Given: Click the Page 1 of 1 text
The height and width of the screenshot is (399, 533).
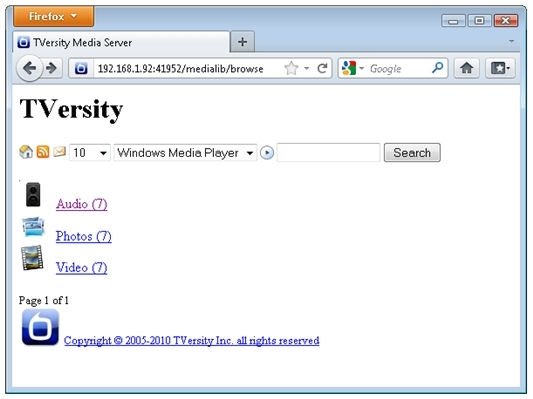Looking at the screenshot, I should (44, 300).
